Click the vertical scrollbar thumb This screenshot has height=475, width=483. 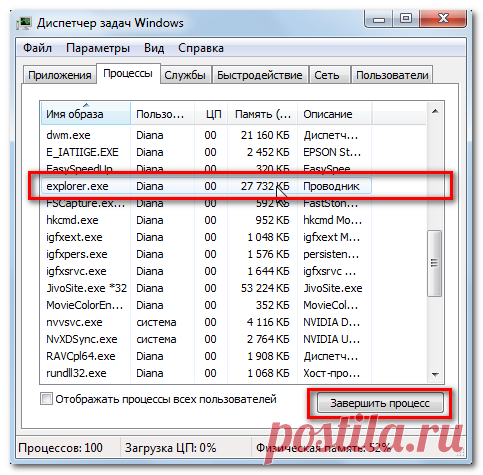(x=434, y=263)
